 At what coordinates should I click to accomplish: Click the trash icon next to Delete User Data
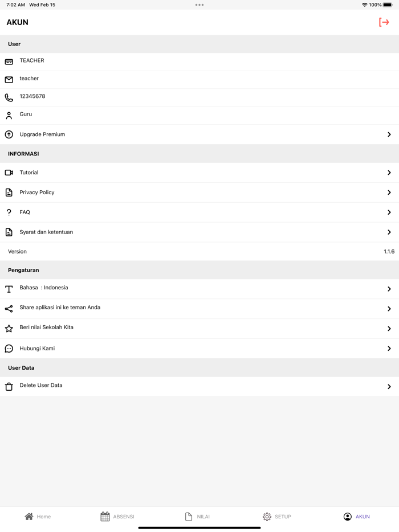click(x=9, y=385)
